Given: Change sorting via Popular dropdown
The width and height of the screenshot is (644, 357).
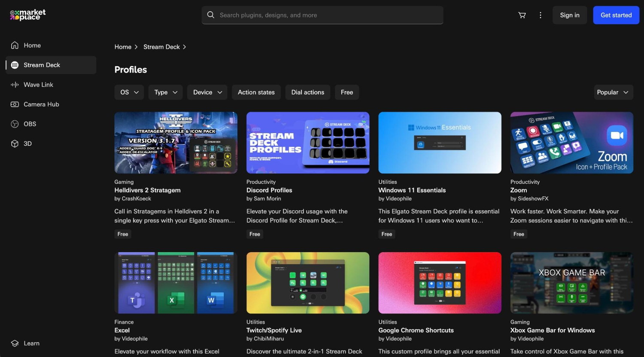Looking at the screenshot, I should tap(613, 92).
